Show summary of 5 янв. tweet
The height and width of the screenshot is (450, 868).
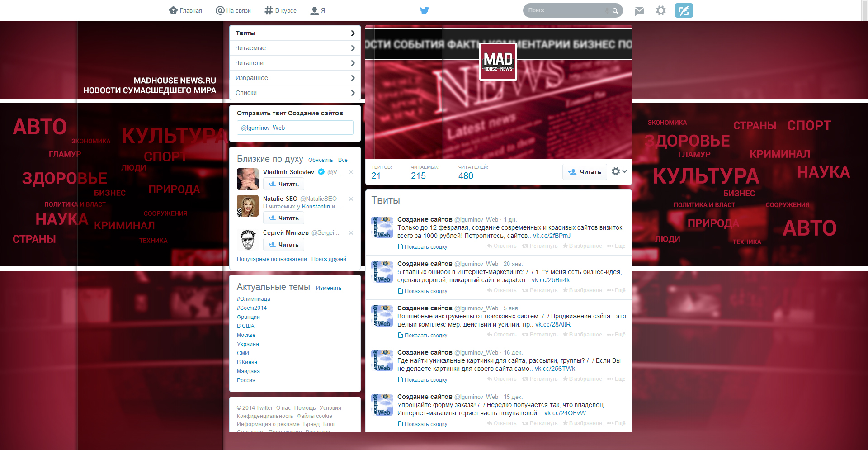point(423,336)
